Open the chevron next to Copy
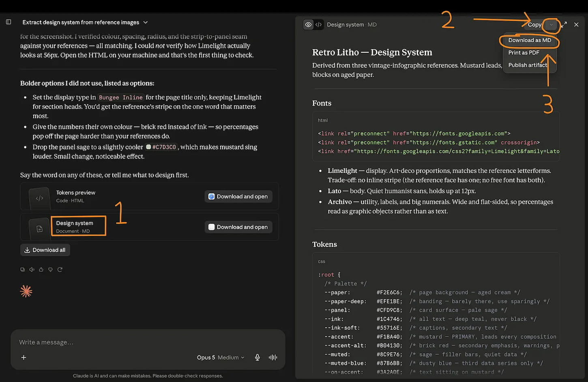The height and width of the screenshot is (382, 588). (551, 25)
